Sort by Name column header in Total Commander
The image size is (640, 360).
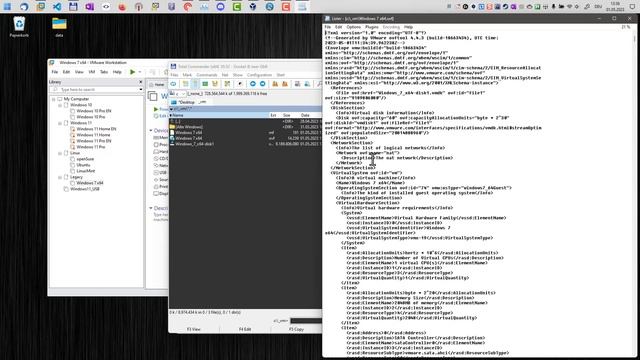[x=219, y=116]
